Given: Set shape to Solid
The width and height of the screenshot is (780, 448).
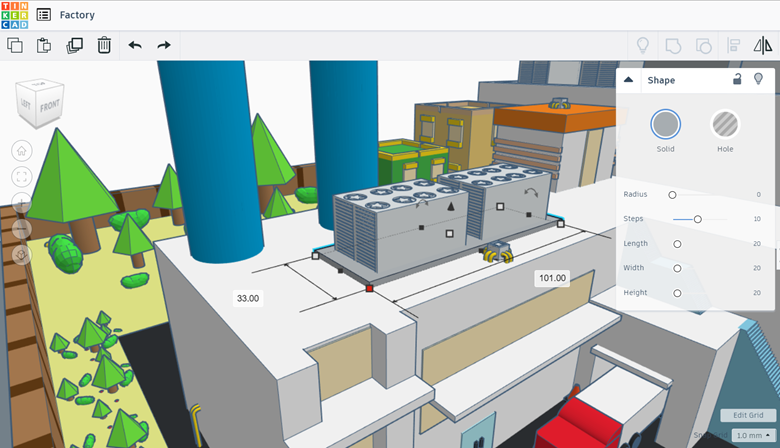Looking at the screenshot, I should (666, 124).
